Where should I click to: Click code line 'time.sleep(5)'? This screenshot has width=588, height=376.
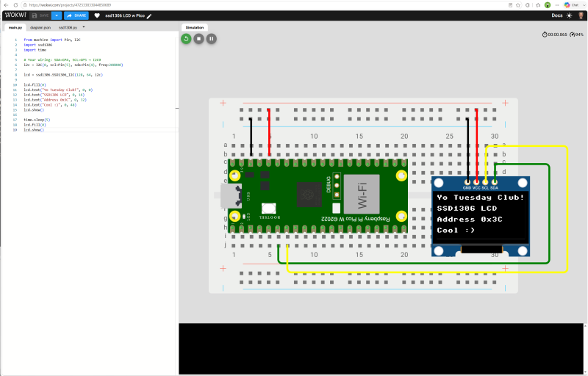37,120
